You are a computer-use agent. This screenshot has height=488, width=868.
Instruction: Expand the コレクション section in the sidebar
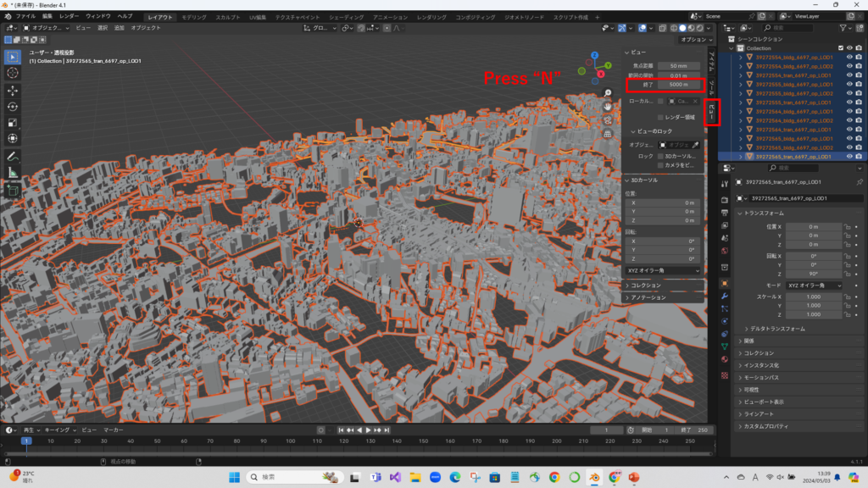[x=646, y=286]
